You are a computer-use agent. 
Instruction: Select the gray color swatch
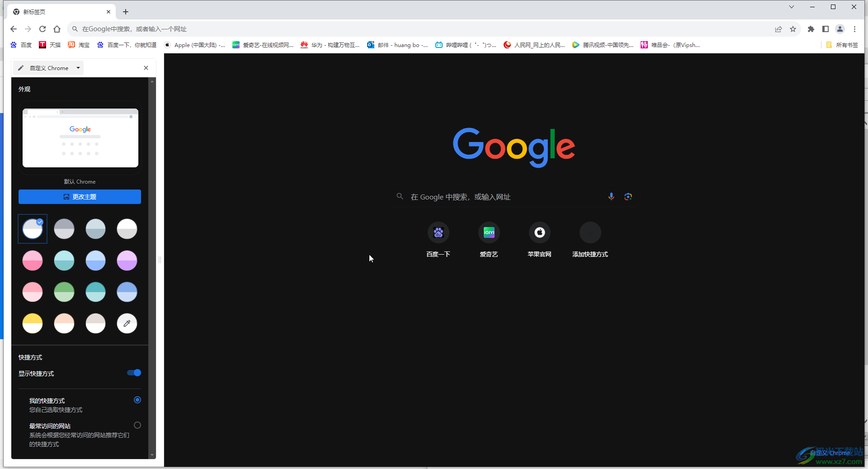click(x=64, y=229)
